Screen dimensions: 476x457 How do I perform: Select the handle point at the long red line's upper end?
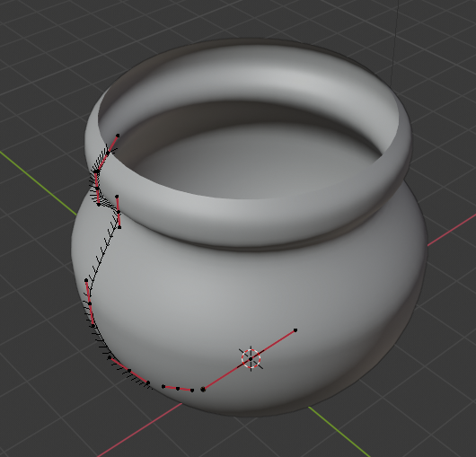(x=295, y=330)
